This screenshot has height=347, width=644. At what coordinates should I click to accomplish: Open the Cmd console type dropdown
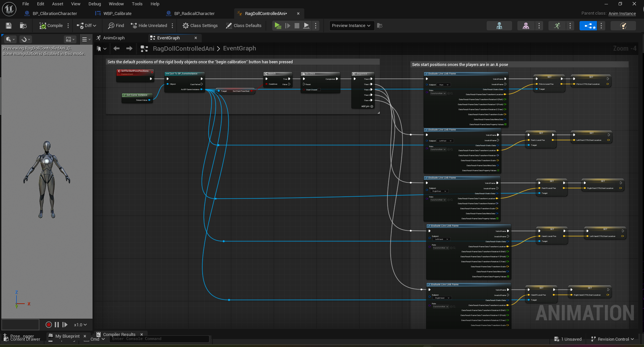tap(98, 339)
